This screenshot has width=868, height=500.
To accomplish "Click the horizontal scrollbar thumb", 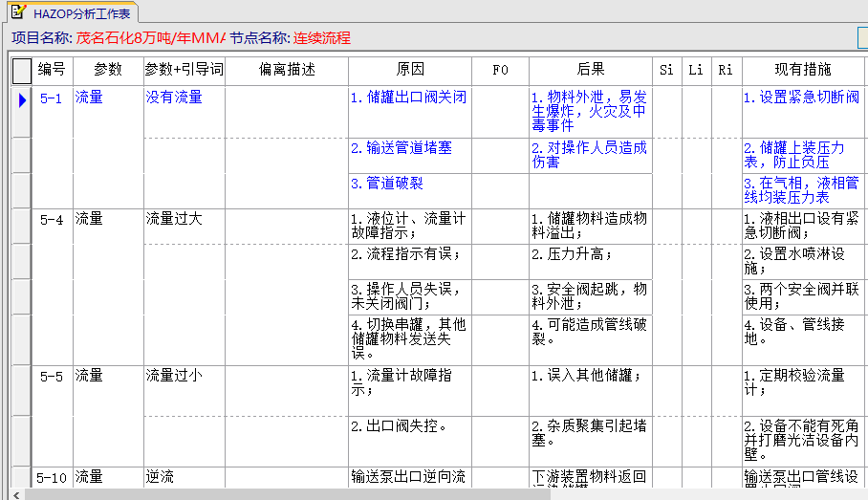I will (x=288, y=494).
